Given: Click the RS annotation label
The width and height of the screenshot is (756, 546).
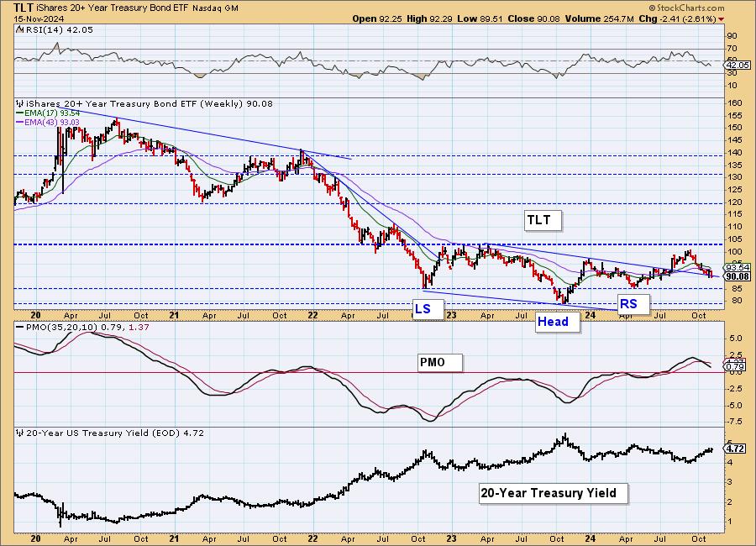Looking at the screenshot, I should 633,304.
